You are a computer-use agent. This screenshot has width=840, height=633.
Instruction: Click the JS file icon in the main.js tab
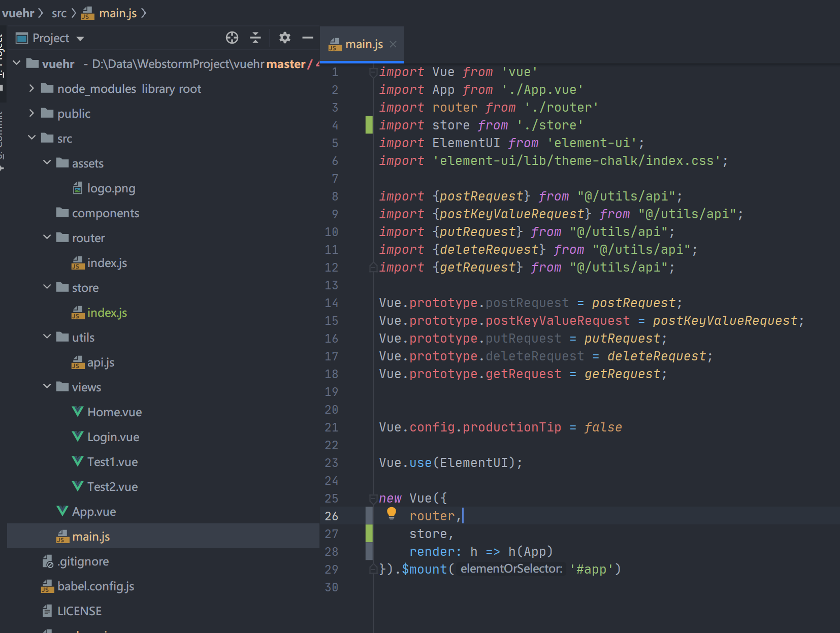tap(335, 45)
